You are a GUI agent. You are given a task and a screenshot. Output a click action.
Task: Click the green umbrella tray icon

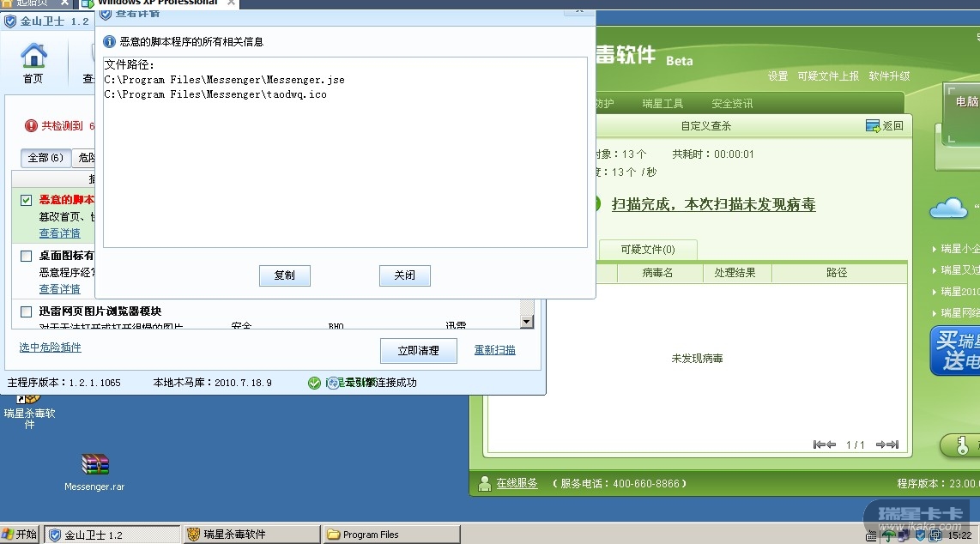point(888,535)
